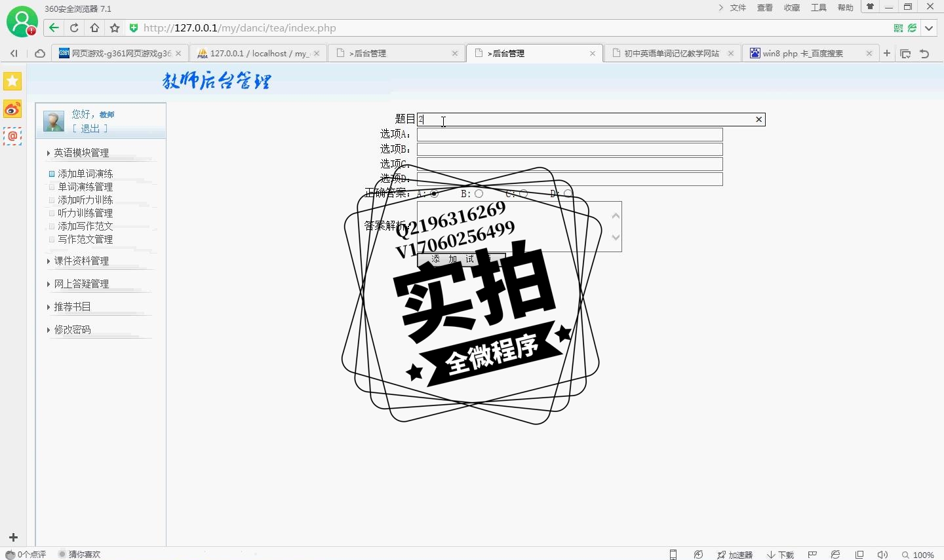
Task: Open the mail @ sidebar icon
Action: pyautogui.click(x=12, y=136)
